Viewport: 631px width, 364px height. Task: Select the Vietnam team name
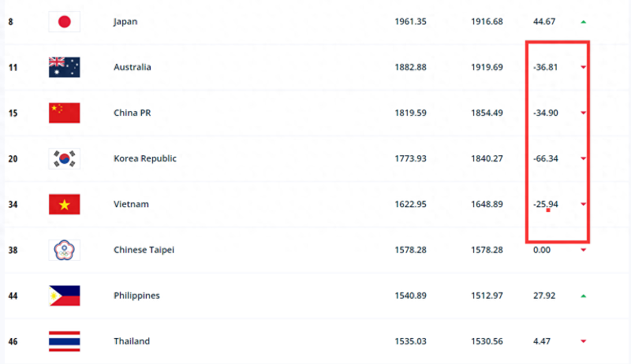[132, 204]
